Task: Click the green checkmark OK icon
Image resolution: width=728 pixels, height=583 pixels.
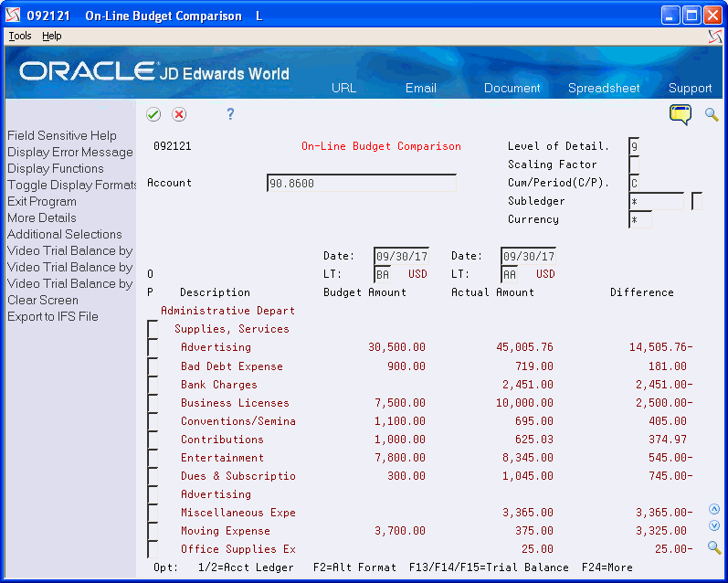Action: (x=153, y=114)
